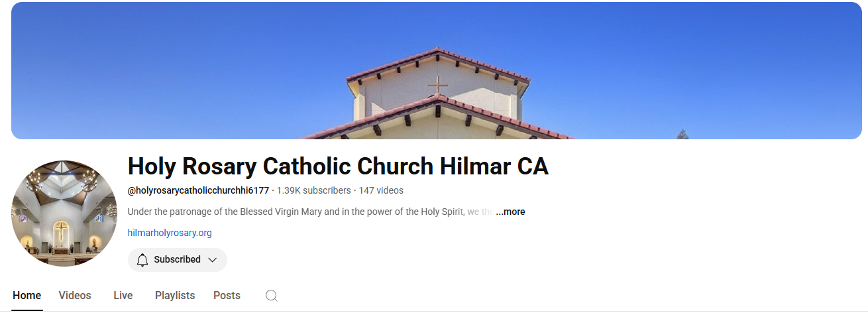Click the cross on the church tower

[437, 86]
